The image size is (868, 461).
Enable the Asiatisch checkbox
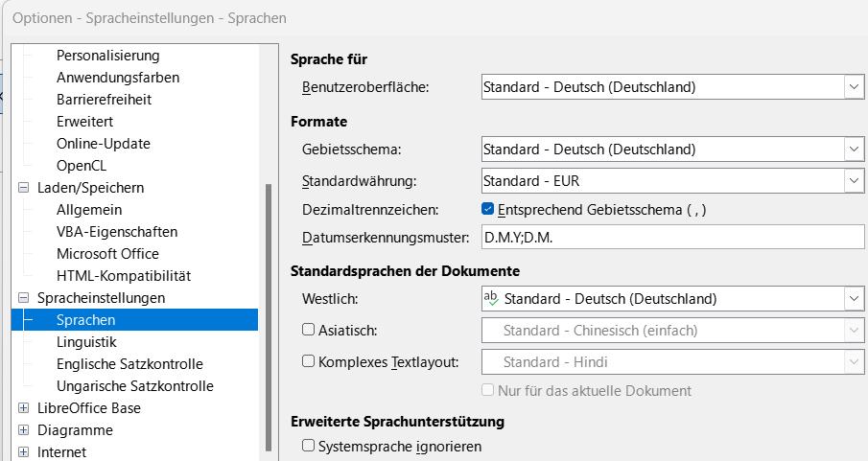309,330
